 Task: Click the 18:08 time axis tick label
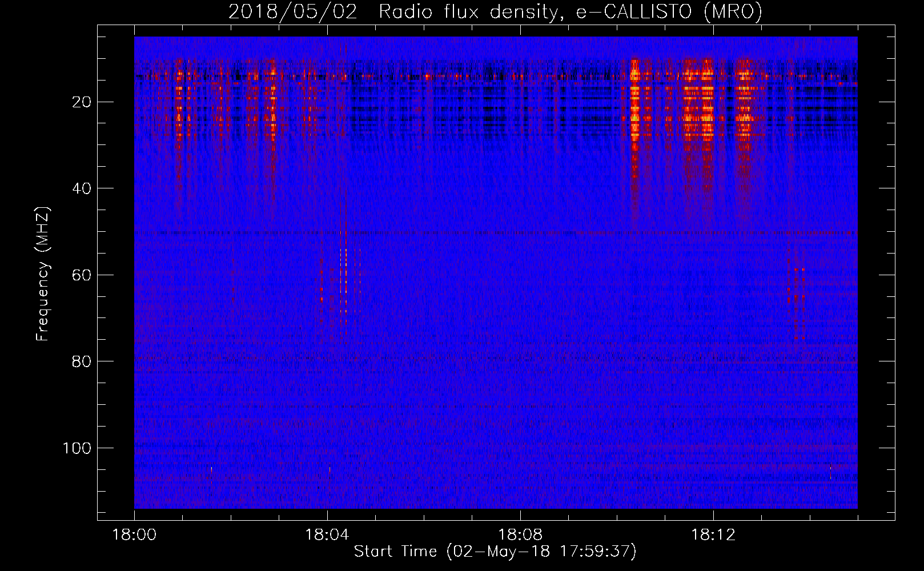point(520,535)
